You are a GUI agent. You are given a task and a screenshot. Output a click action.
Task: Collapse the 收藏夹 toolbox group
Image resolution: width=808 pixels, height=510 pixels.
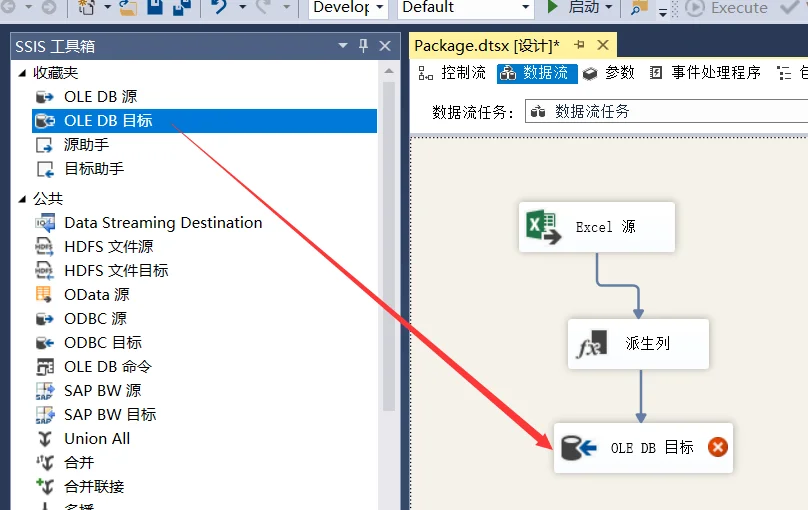click(x=22, y=73)
